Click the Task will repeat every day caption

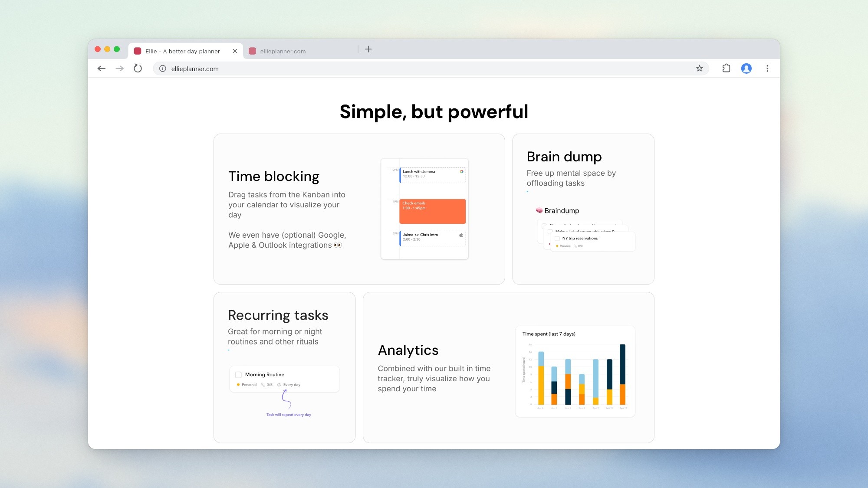click(289, 415)
